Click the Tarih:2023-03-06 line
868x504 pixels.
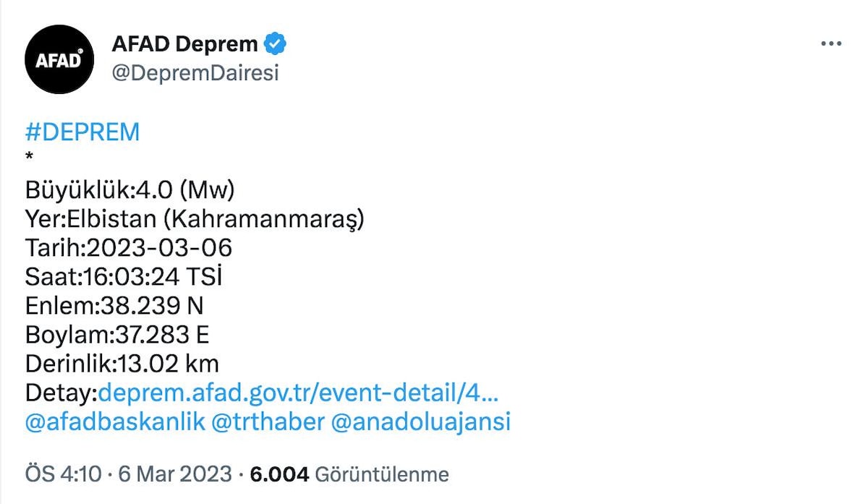[129, 248]
